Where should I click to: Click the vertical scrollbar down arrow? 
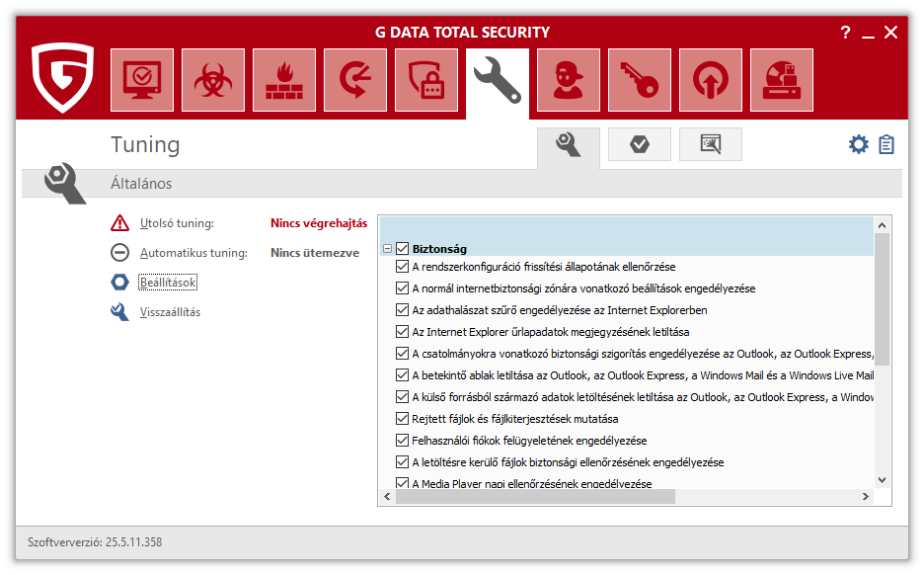tap(883, 480)
